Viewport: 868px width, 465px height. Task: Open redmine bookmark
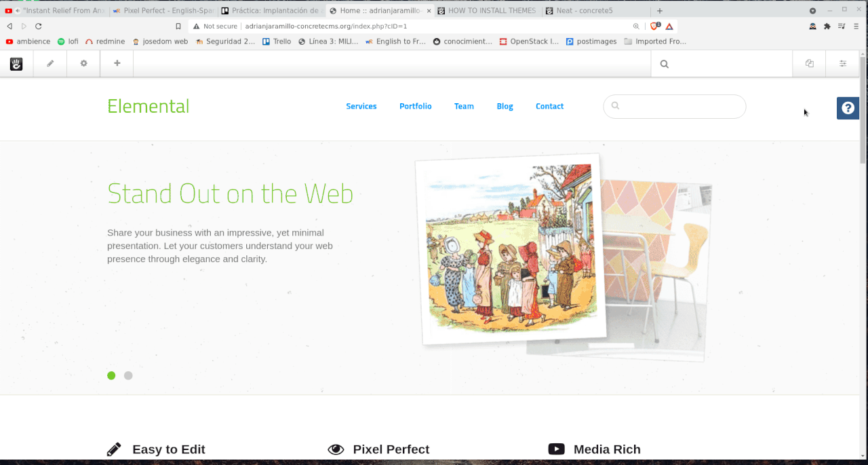pyautogui.click(x=105, y=41)
